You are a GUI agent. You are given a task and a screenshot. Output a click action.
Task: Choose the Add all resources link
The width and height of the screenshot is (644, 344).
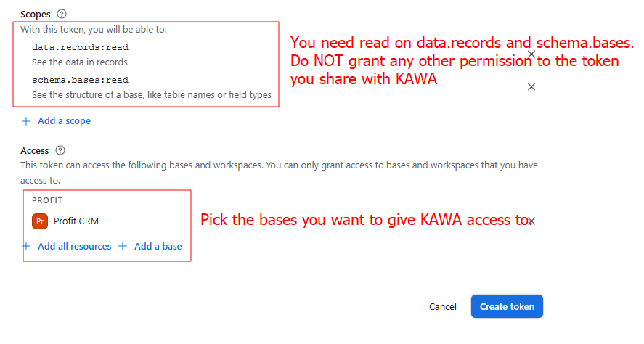pos(74,246)
